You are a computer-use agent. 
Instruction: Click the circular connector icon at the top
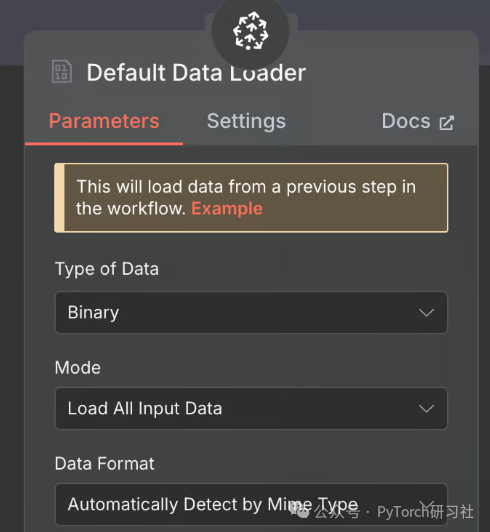pos(250,31)
